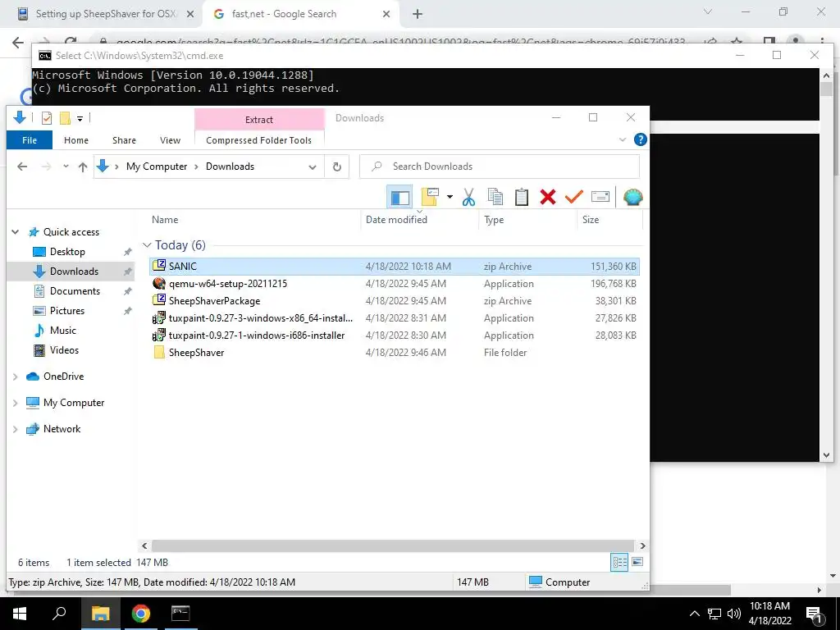Click horizontal scrollbar in file list
This screenshot has height=630, width=840.
point(393,546)
